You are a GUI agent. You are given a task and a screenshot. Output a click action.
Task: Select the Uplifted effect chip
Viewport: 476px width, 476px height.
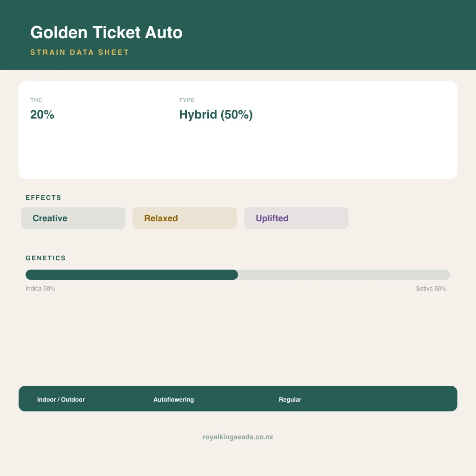(x=296, y=218)
